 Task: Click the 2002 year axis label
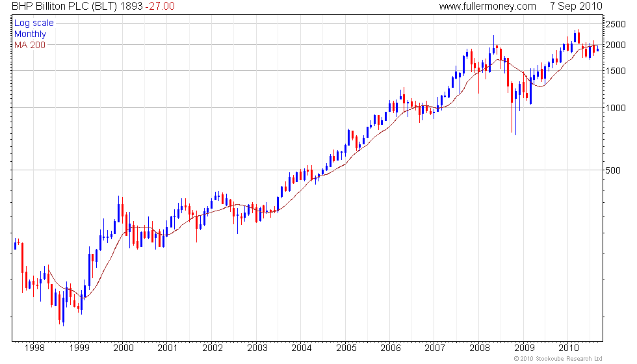pos(213,348)
